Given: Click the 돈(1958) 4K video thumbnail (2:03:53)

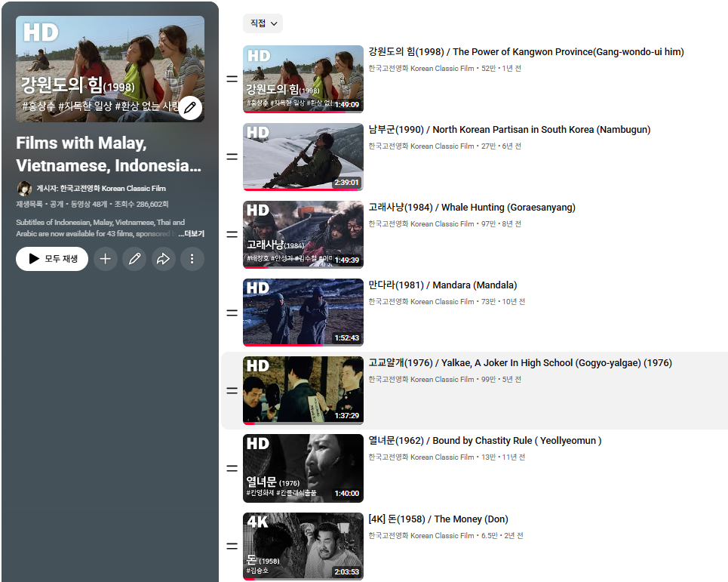Looking at the screenshot, I should click(x=303, y=547).
